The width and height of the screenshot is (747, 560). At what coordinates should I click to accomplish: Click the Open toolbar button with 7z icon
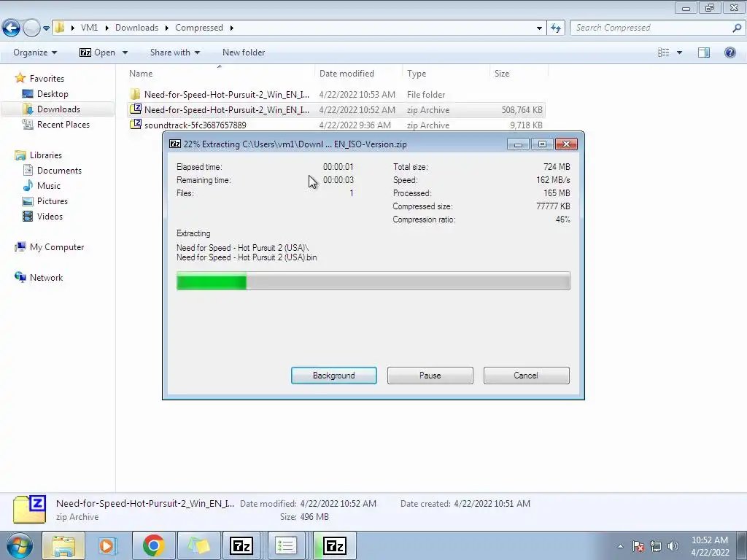pos(98,52)
